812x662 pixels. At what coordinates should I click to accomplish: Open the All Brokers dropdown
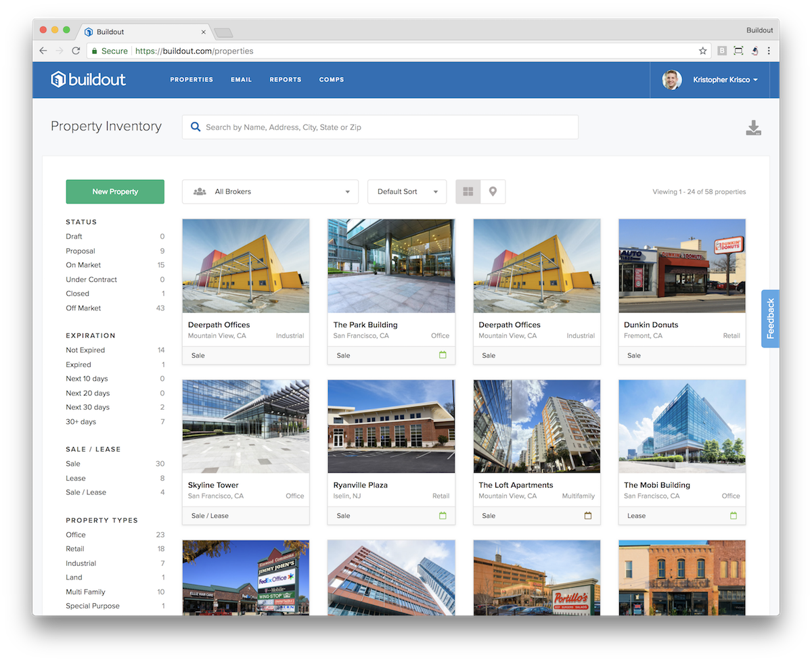coord(271,192)
